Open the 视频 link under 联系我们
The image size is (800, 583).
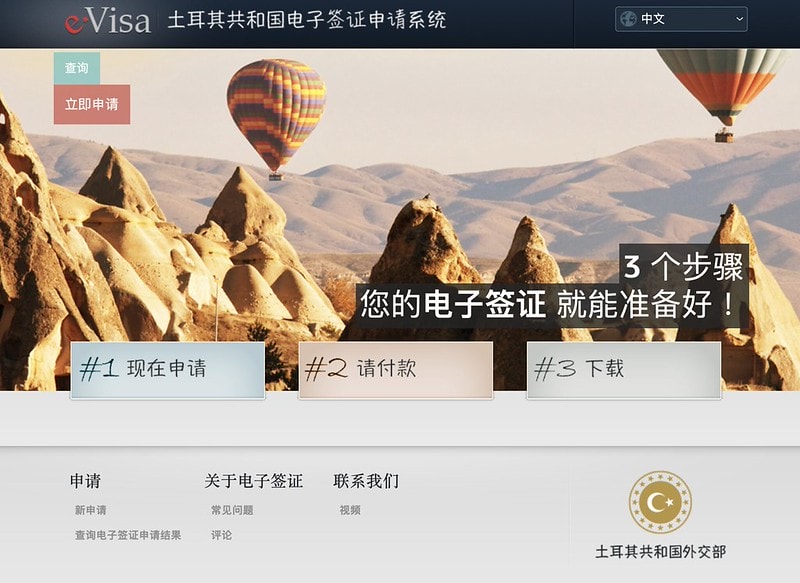350,510
